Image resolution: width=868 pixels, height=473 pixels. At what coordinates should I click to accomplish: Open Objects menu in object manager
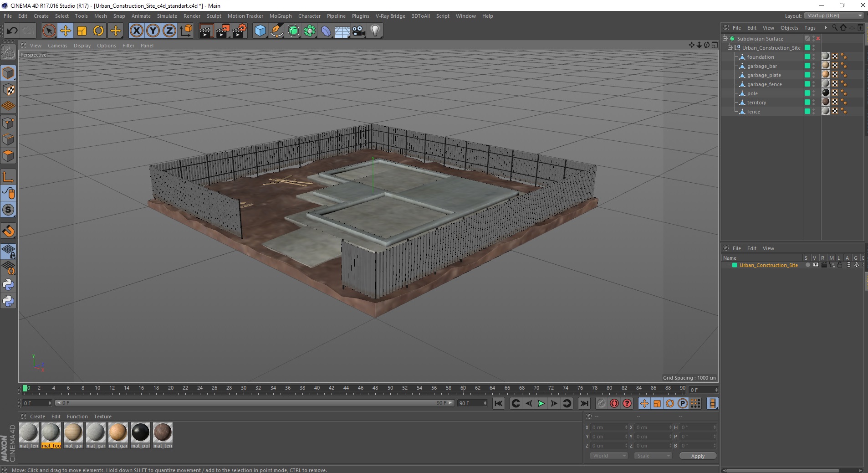click(789, 28)
